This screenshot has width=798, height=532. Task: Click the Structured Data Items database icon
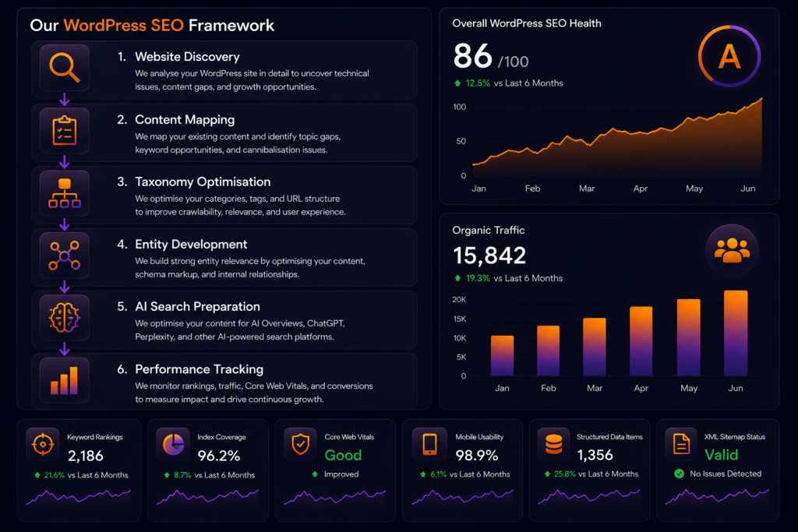point(554,444)
